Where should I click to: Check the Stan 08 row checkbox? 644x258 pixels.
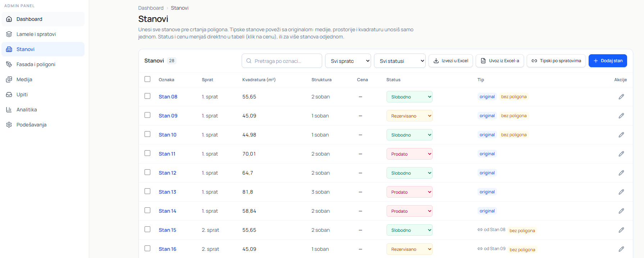[x=147, y=96]
